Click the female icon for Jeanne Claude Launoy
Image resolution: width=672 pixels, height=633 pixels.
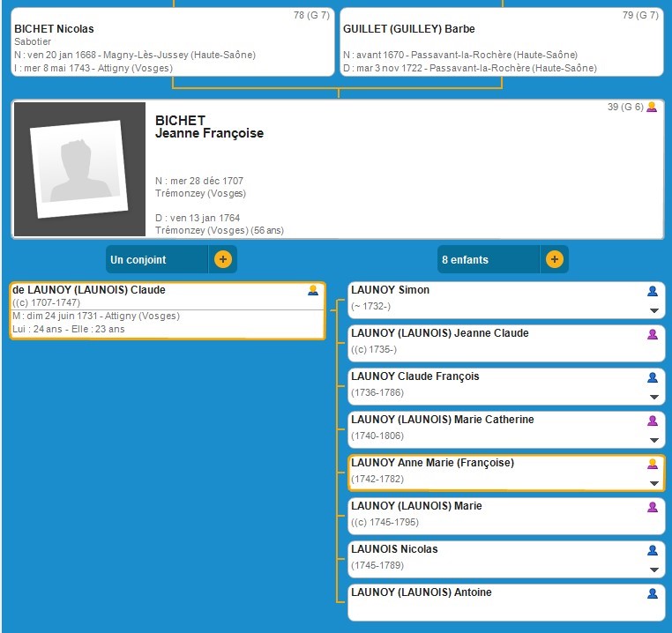click(653, 334)
